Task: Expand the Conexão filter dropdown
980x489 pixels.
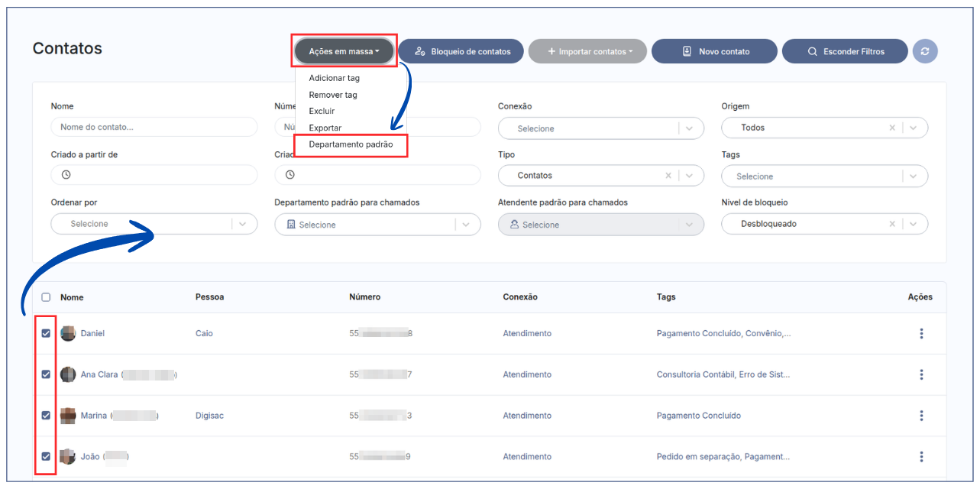Action: pyautogui.click(x=689, y=128)
